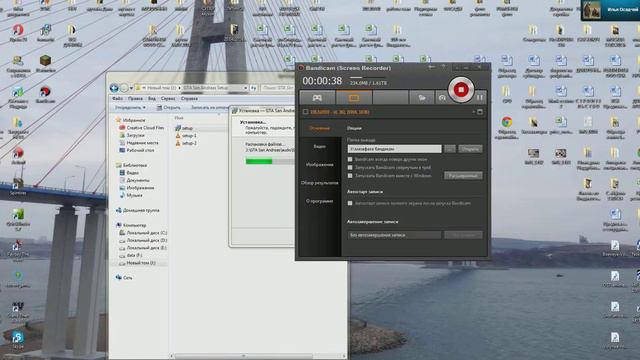Open Explorer recent locations dropdown arrow
This screenshot has width=640, height=360.
point(131,88)
